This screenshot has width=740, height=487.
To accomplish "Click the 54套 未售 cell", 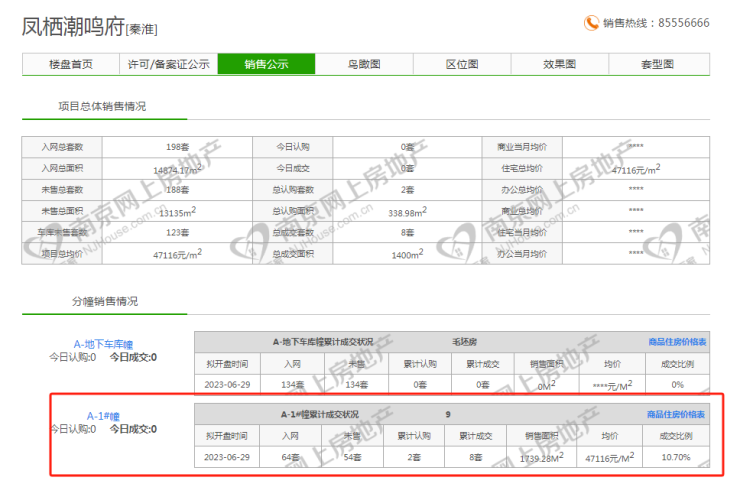I will [x=352, y=457].
